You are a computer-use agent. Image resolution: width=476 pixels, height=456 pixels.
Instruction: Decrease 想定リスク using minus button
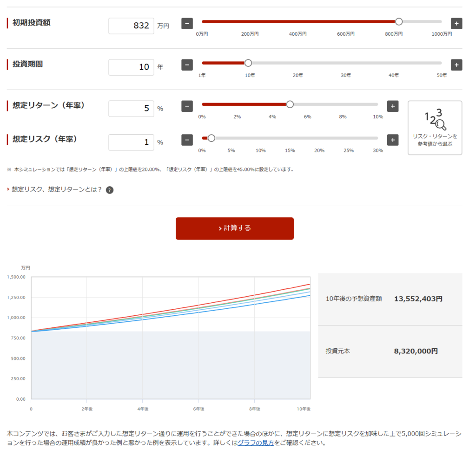[187, 140]
